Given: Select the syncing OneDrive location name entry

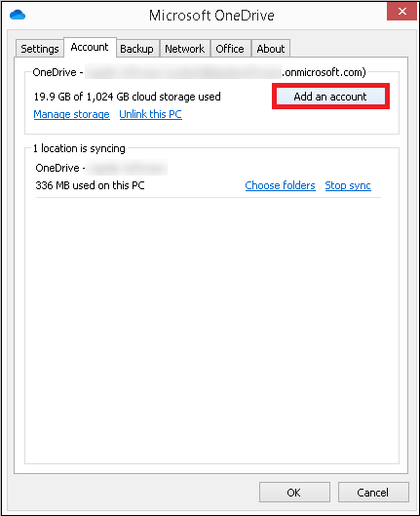Looking at the screenshot, I should pyautogui.click(x=101, y=168).
